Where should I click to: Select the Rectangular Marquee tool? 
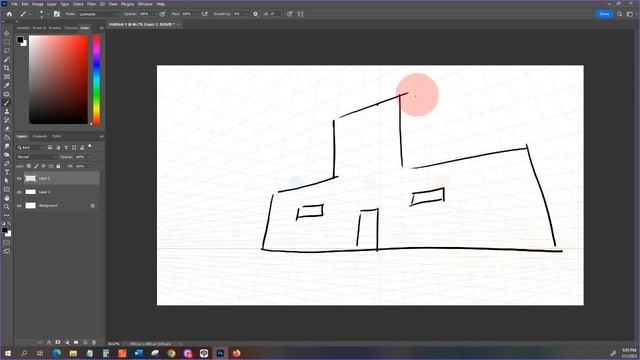(7, 42)
